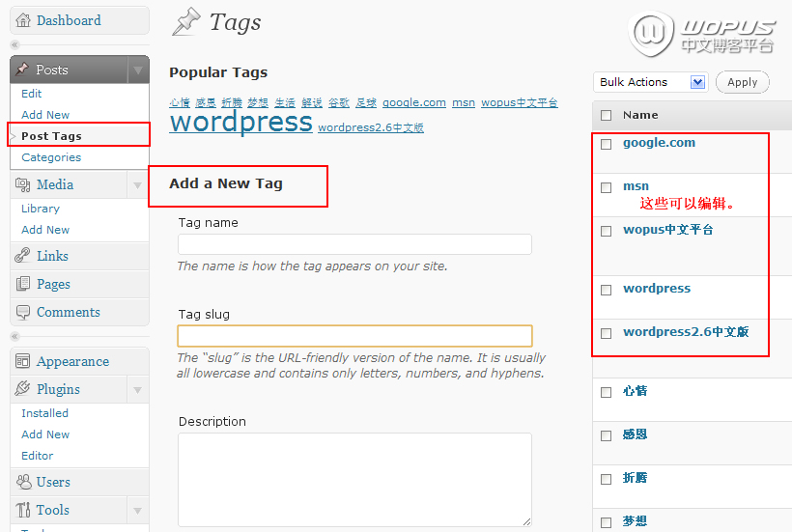
Task: Collapse the Posts menu arrow
Action: (138, 70)
